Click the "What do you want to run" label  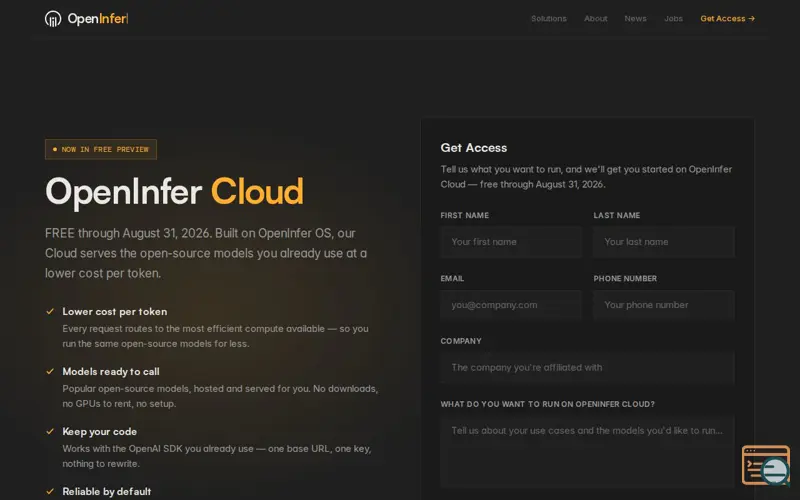[x=547, y=404]
